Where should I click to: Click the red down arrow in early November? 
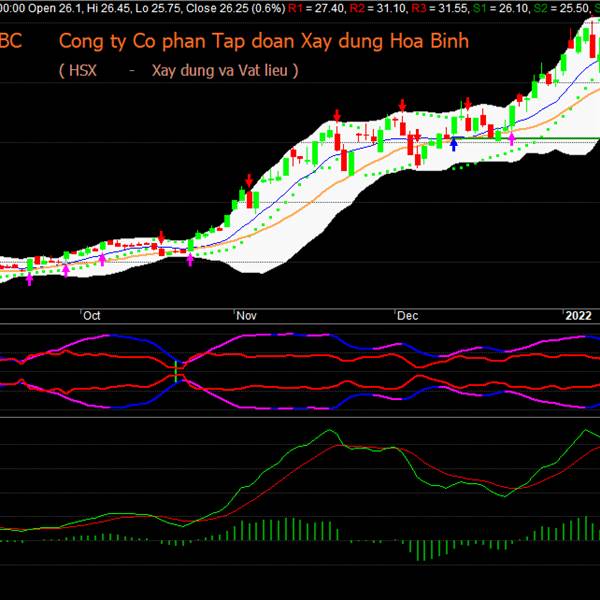(x=249, y=181)
